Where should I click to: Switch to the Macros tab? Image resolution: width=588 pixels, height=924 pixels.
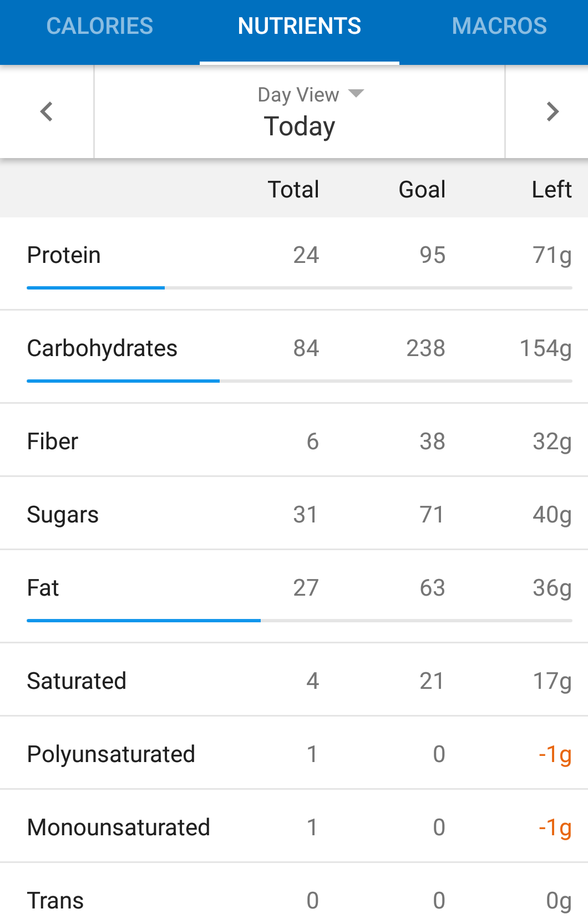499,27
